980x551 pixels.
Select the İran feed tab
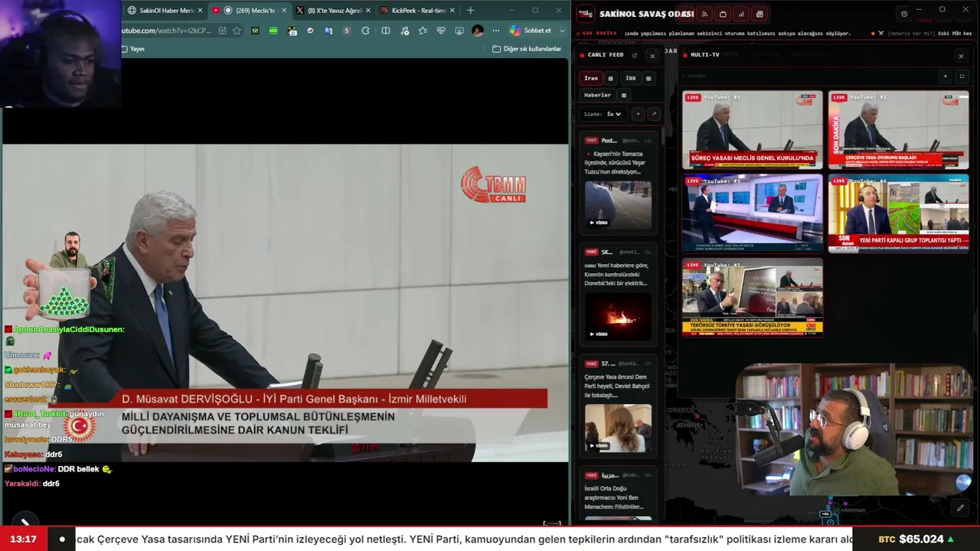tap(591, 78)
